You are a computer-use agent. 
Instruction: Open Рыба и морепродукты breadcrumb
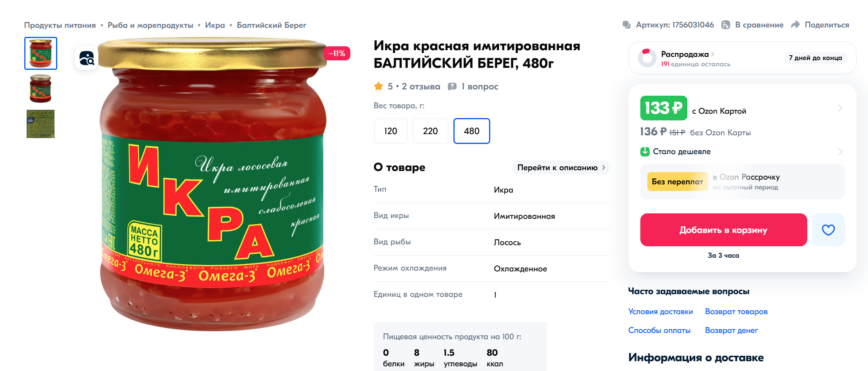click(150, 25)
